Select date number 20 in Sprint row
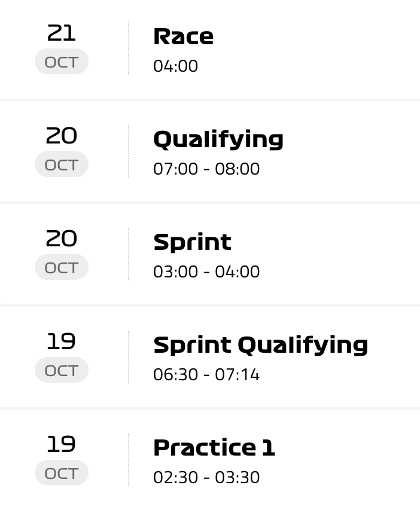Image resolution: width=420 pixels, height=507 pixels. (62, 239)
